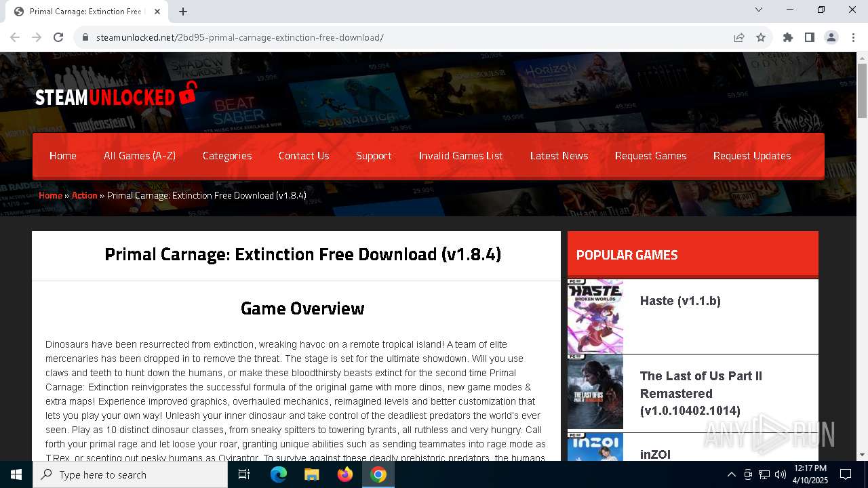Share this page via the share icon
This screenshot has width=868, height=488.
(x=739, y=37)
